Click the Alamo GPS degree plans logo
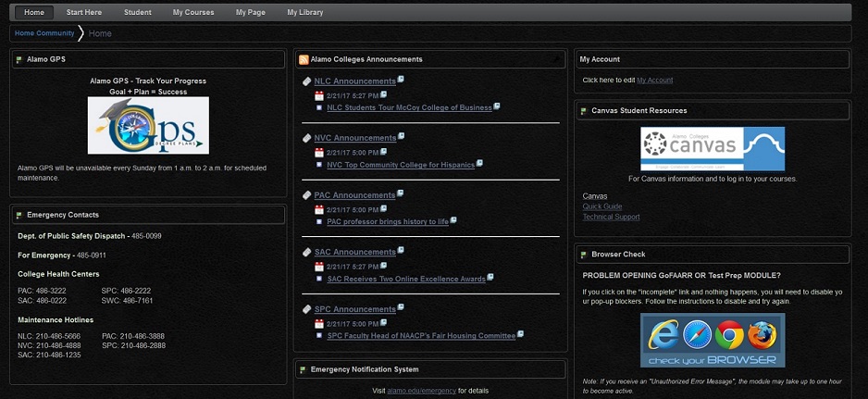This screenshot has width=868, height=399. click(148, 125)
